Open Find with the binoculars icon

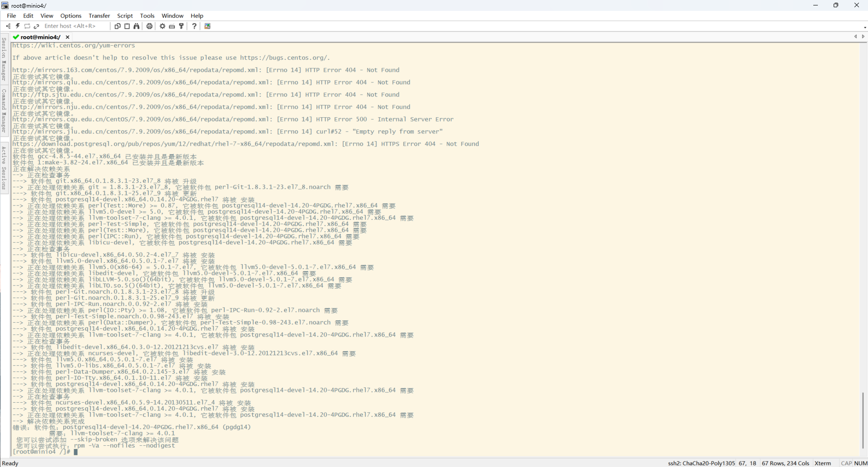(137, 26)
